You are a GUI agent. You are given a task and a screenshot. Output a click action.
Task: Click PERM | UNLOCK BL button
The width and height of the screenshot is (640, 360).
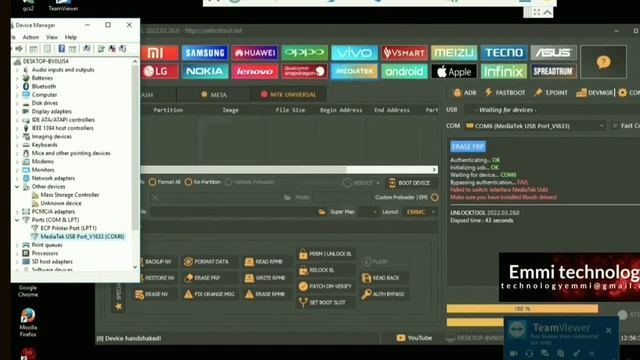325,254
